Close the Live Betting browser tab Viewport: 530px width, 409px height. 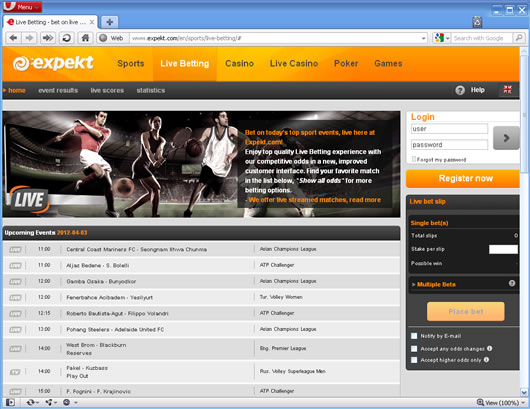tap(92, 22)
